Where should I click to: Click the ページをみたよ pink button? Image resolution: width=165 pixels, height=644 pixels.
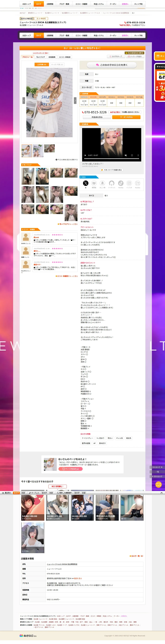(71, 469)
